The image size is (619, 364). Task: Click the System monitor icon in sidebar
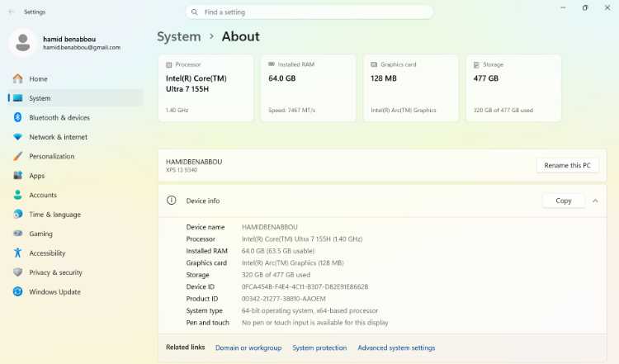click(18, 98)
